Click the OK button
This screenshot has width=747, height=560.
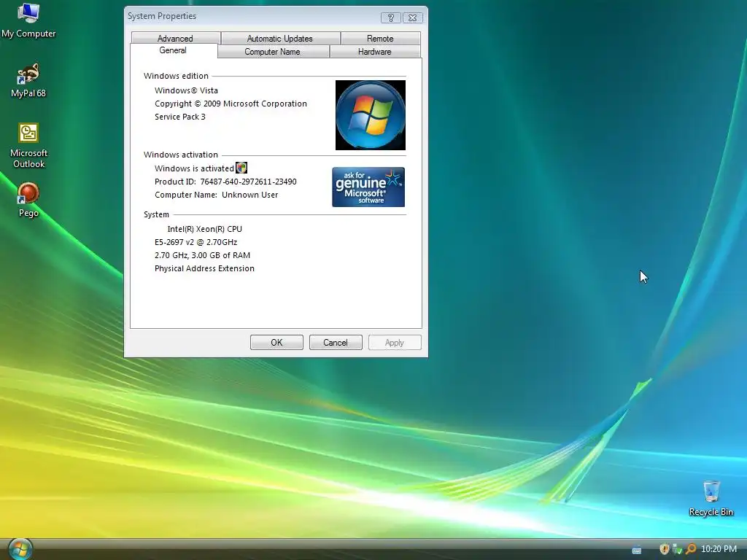point(276,343)
